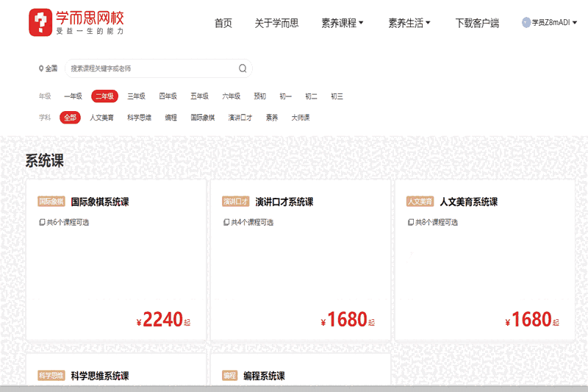Filter by 人文美育 subject
Viewport: 588px width, 392px height.
pos(101,118)
